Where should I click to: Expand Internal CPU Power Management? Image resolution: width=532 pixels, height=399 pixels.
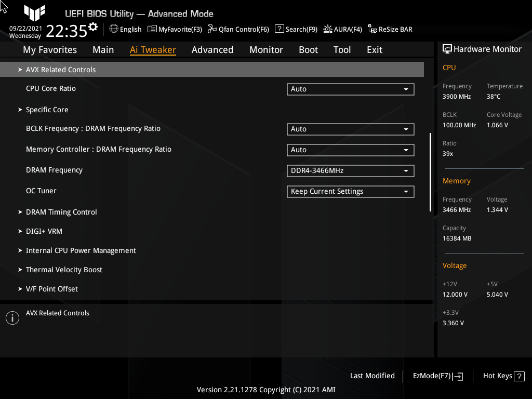pyautogui.click(x=81, y=250)
